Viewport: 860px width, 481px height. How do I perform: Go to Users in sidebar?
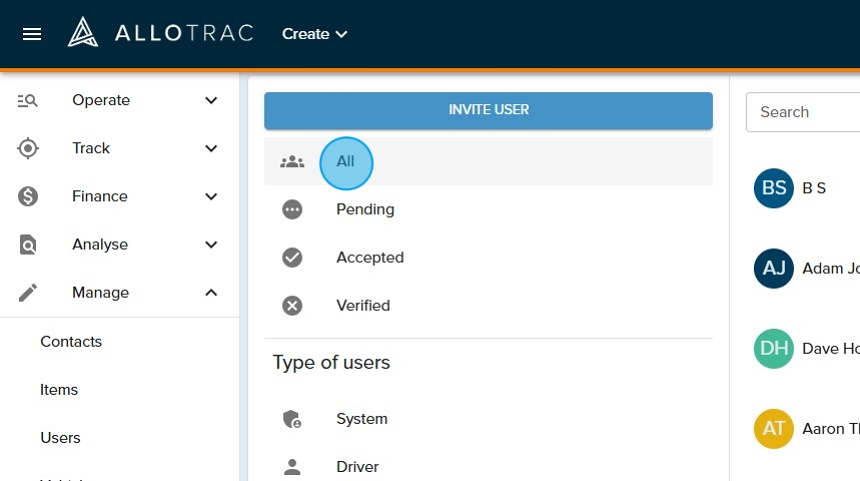[x=60, y=438]
